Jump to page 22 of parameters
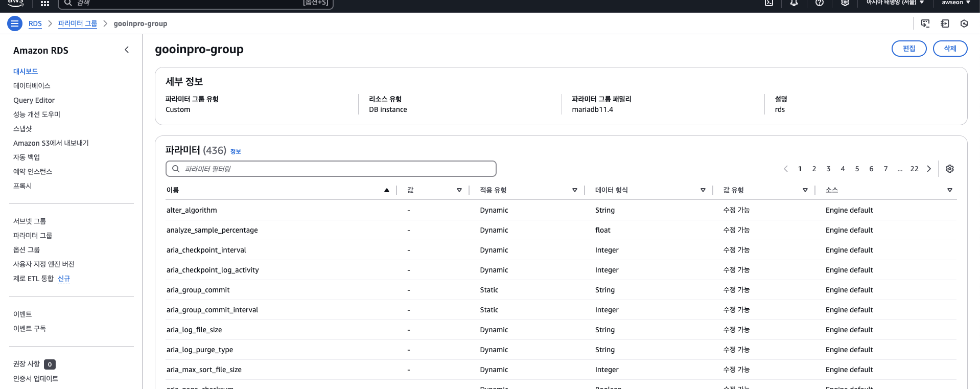 (915, 169)
